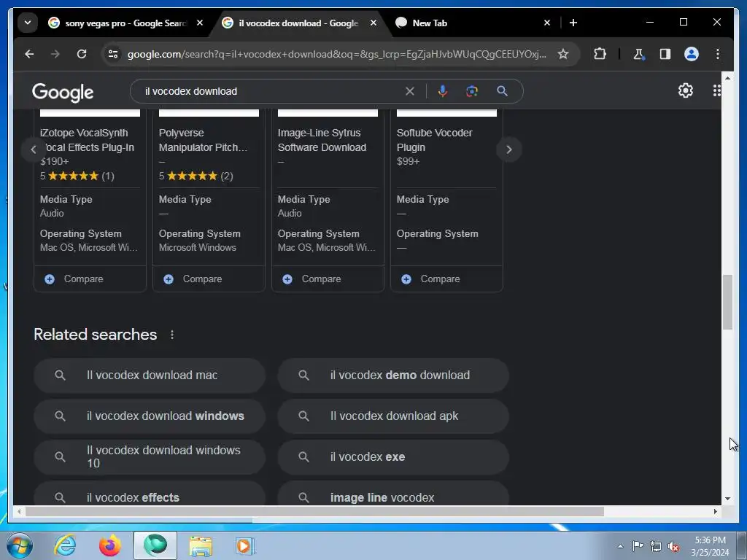Launch Firefox from taskbar
The width and height of the screenshot is (747, 560).
pyautogui.click(x=110, y=545)
